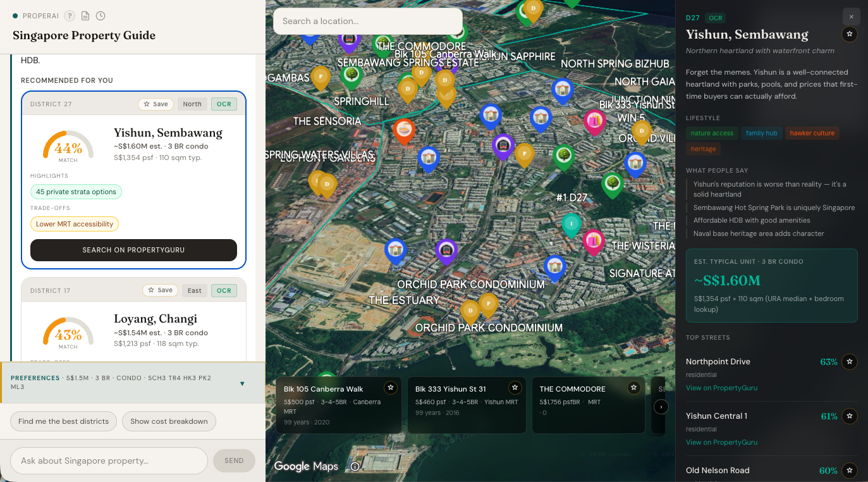Screen dimensions: 868x482
Task: Click the hawker culture lifestyle tag
Action: pos(812,133)
